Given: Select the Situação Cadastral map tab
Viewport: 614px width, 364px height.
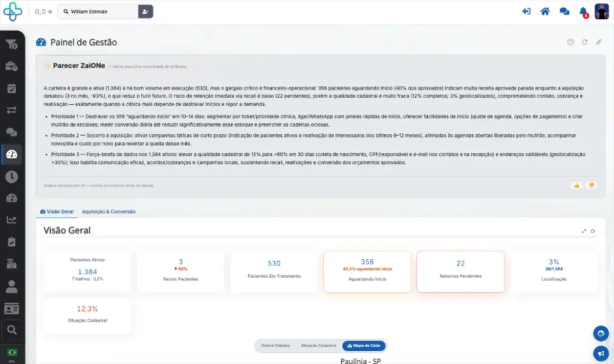Looking at the screenshot, I should click(319, 346).
